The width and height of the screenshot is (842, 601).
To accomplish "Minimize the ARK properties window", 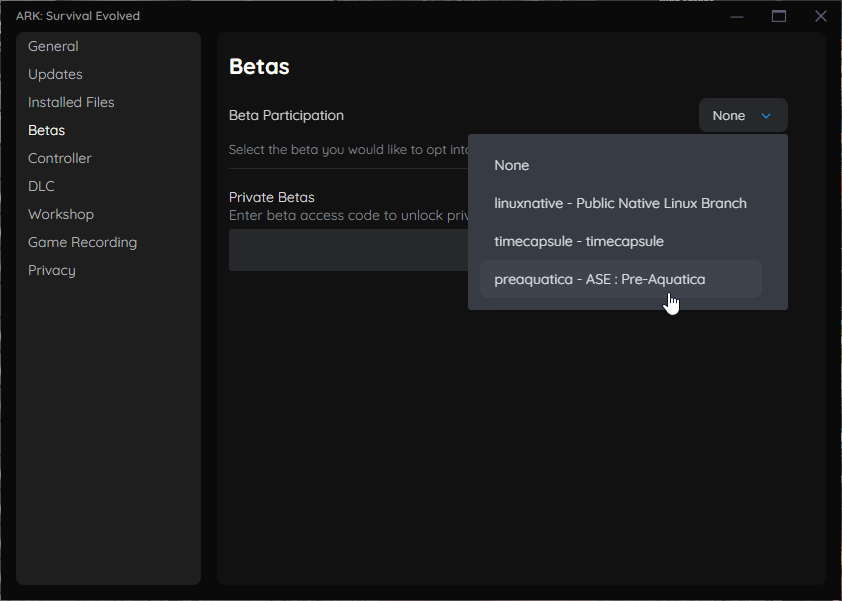I will [737, 16].
